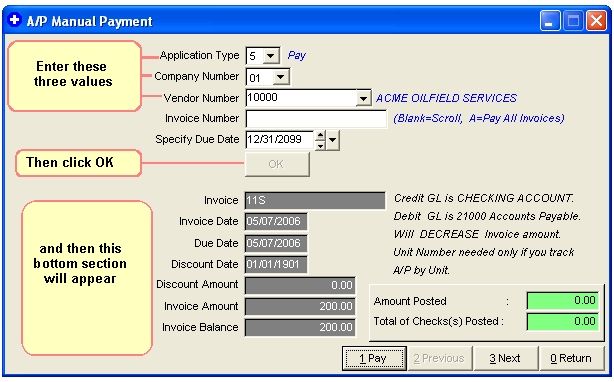Click into the Invoice Number field

tap(316, 119)
